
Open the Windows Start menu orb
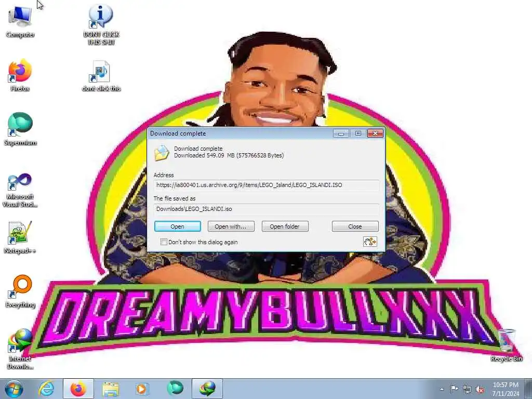coord(14,389)
